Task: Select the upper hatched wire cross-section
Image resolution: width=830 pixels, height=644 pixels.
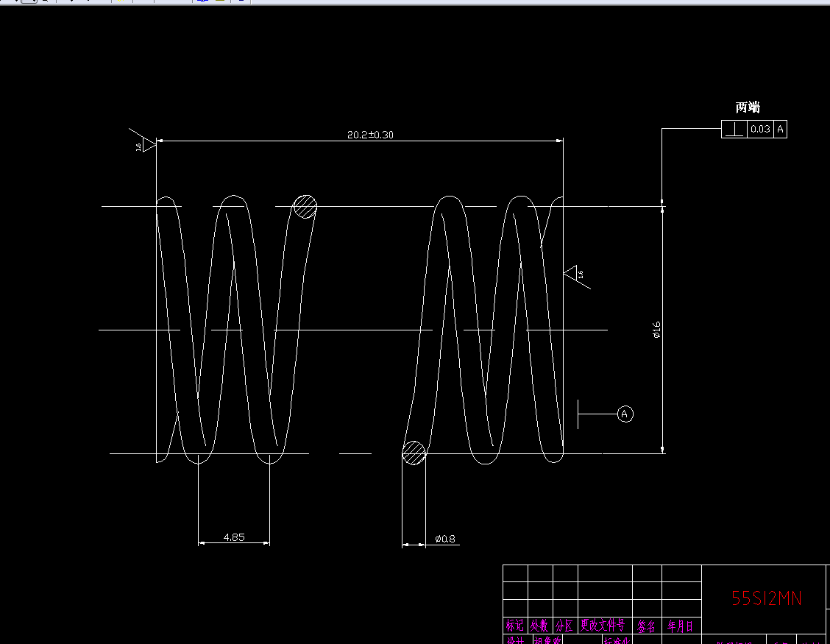Action: [305, 207]
